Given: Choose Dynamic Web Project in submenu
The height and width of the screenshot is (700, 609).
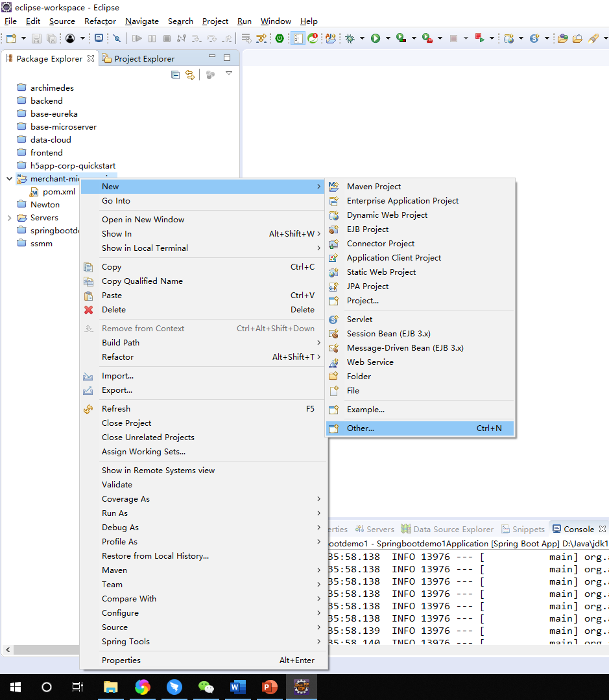Looking at the screenshot, I should (x=420, y=215).
